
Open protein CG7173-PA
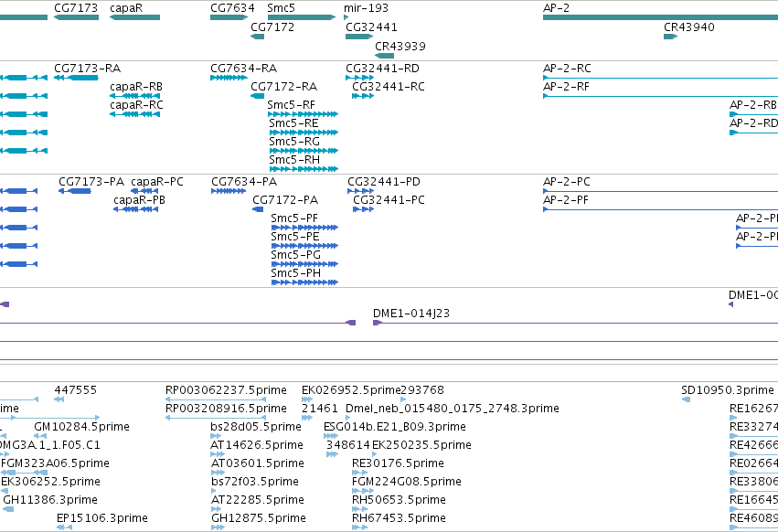point(91,182)
